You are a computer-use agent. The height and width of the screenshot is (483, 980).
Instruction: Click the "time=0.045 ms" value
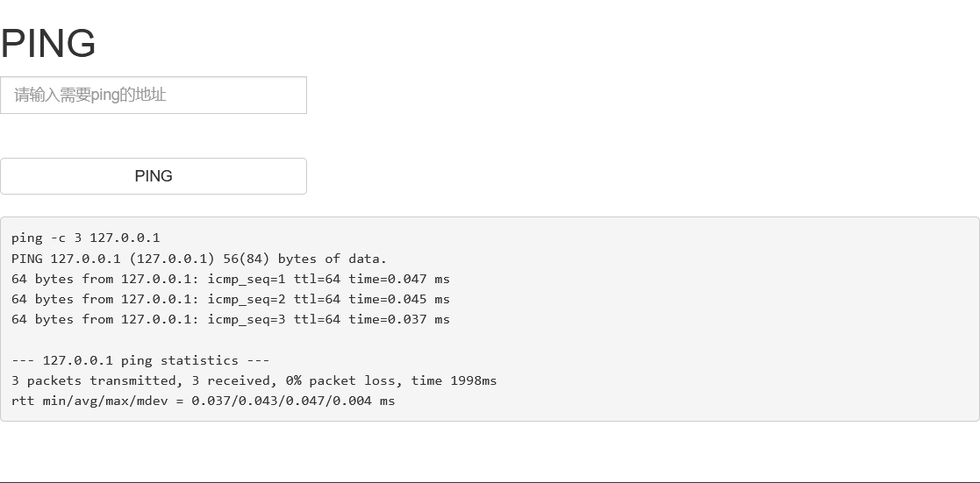[x=399, y=299]
